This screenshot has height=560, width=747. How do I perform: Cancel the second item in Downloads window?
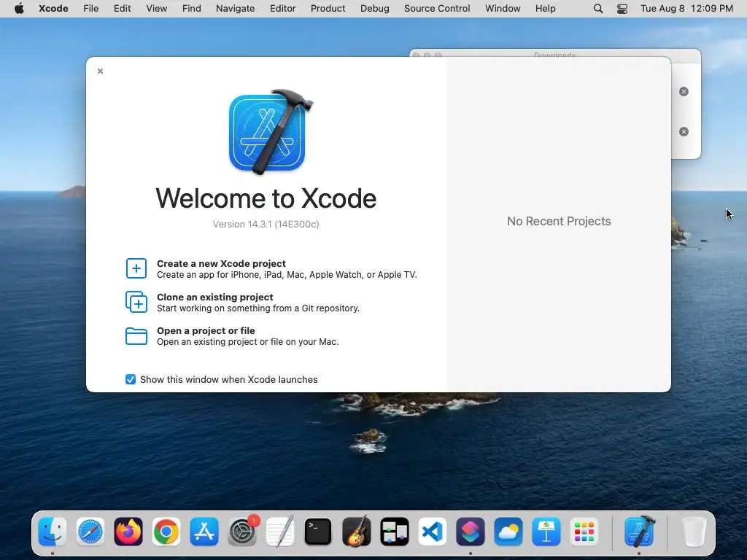684,131
